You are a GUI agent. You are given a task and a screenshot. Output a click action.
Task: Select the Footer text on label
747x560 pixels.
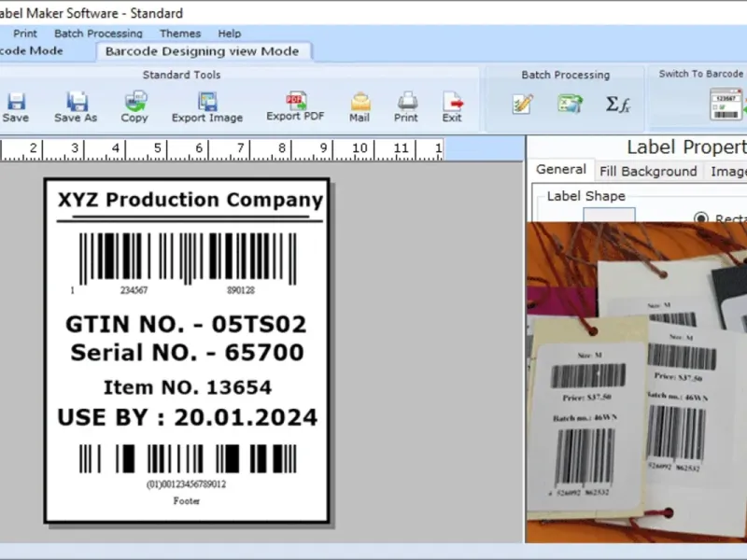(x=186, y=501)
